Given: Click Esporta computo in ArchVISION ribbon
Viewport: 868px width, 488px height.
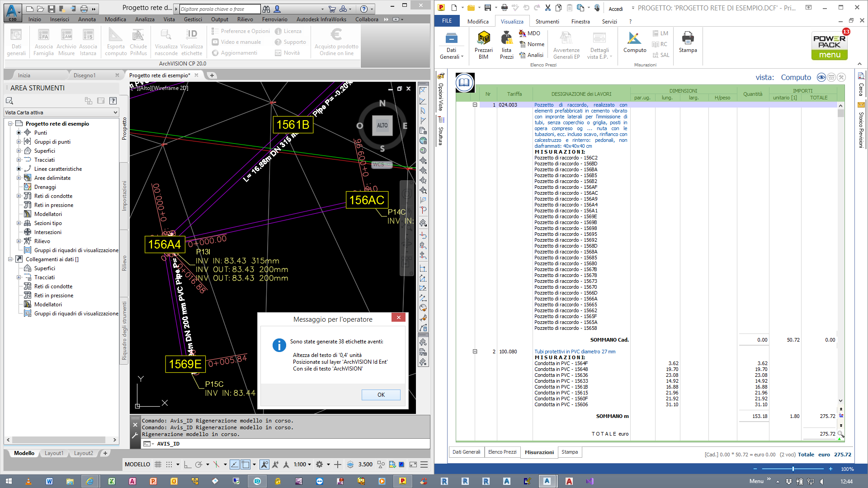Looking at the screenshot, I should [116, 42].
